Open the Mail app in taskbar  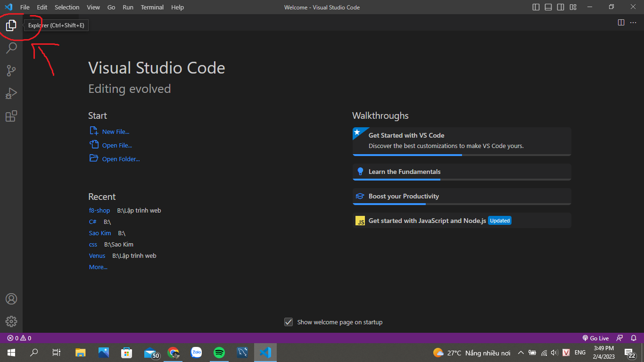pyautogui.click(x=151, y=353)
